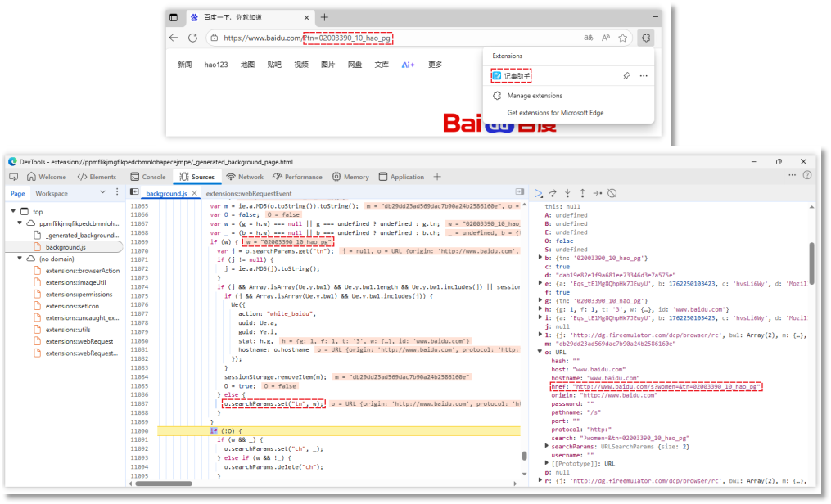Click the Step over next function call icon
Image resolution: width=831 pixels, height=504 pixels.
553,193
